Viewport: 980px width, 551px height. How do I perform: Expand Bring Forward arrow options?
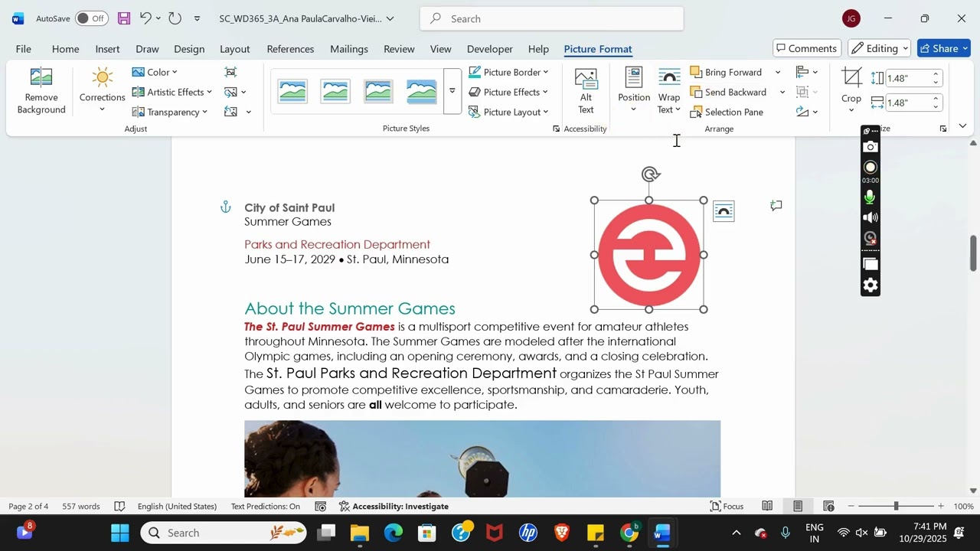pos(778,72)
